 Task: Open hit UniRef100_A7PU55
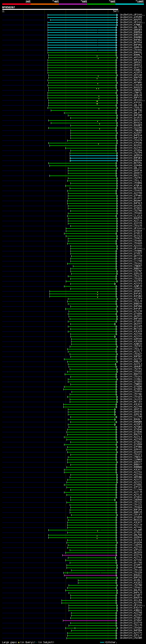pyautogui.click(x=131, y=18)
